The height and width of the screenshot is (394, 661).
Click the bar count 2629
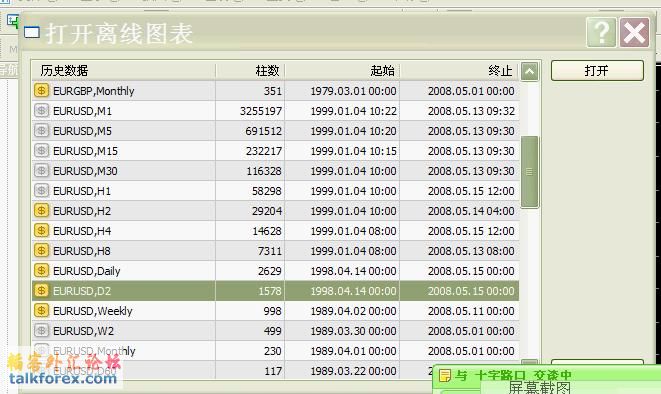270,271
